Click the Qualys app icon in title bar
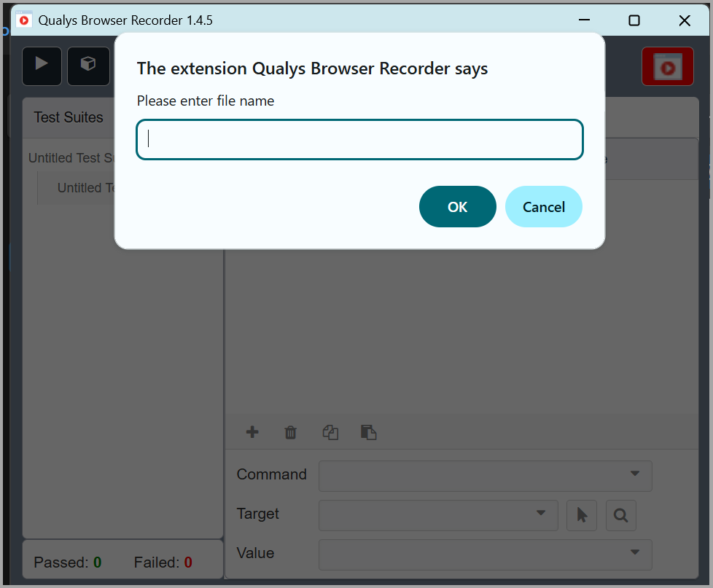The width and height of the screenshot is (713, 588). coord(23,20)
